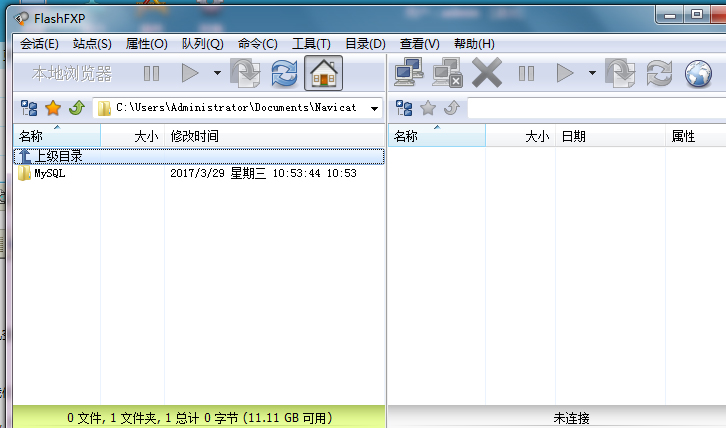Select the MySQL folder
Image resolution: width=726 pixels, height=428 pixels.
(x=42, y=173)
